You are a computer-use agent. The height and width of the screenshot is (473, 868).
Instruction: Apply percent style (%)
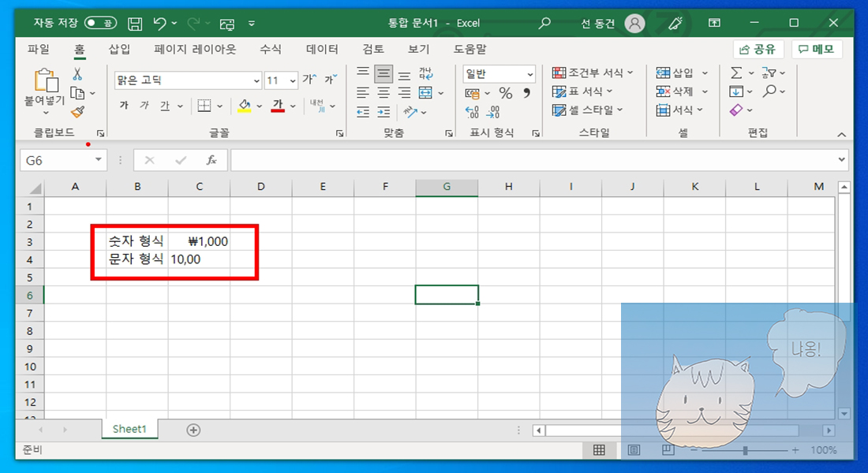[x=505, y=93]
